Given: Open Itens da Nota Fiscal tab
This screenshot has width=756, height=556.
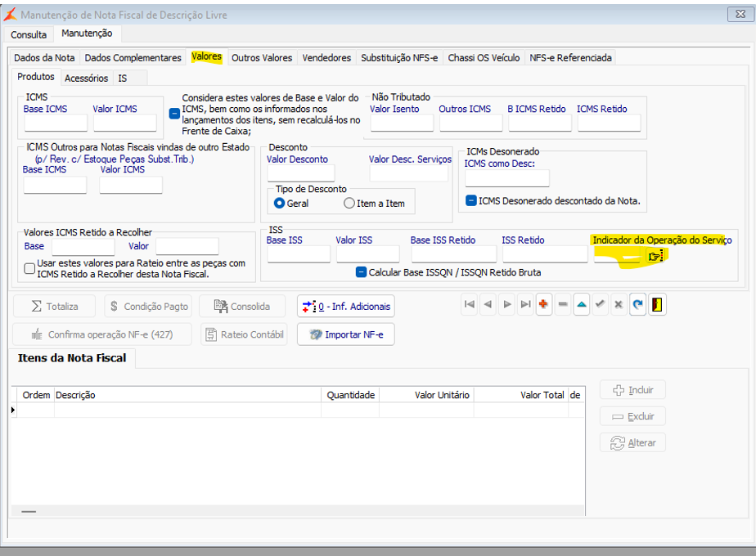Looking at the screenshot, I should (72, 358).
